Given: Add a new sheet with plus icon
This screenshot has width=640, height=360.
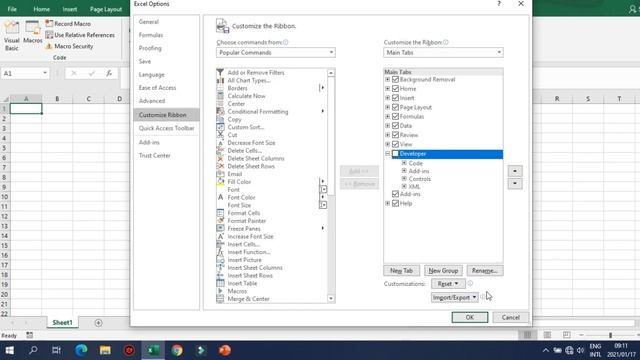Looking at the screenshot, I should tap(98, 323).
